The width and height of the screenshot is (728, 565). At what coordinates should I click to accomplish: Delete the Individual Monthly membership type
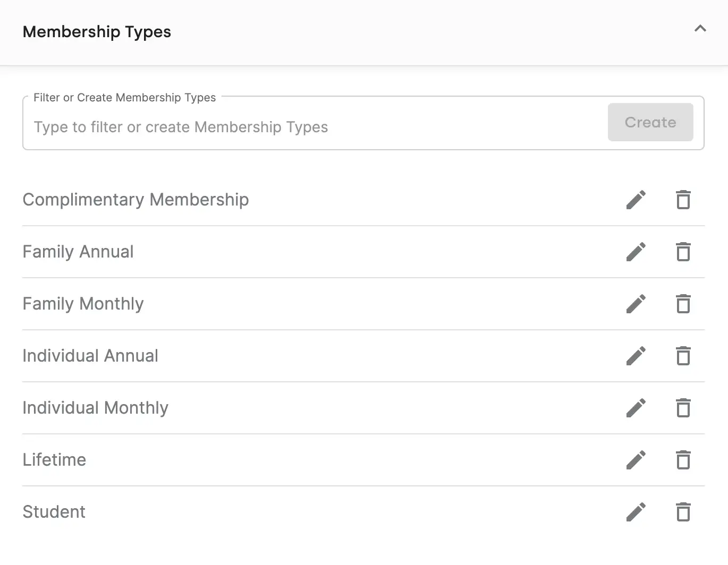point(683,408)
